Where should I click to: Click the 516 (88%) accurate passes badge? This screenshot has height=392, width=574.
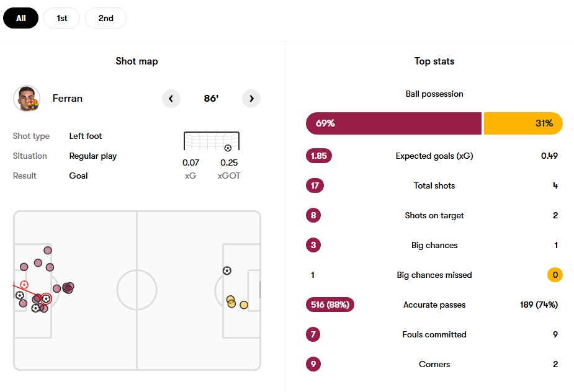(330, 305)
